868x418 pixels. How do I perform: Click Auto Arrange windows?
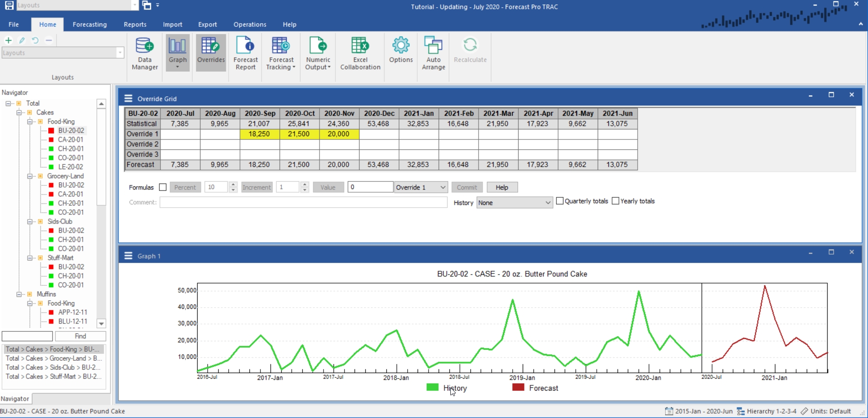(x=434, y=54)
